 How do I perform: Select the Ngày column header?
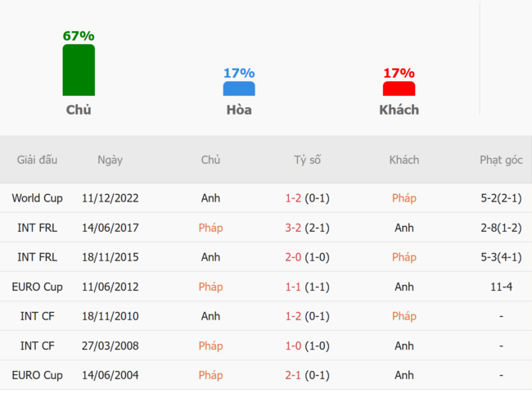tap(110, 160)
